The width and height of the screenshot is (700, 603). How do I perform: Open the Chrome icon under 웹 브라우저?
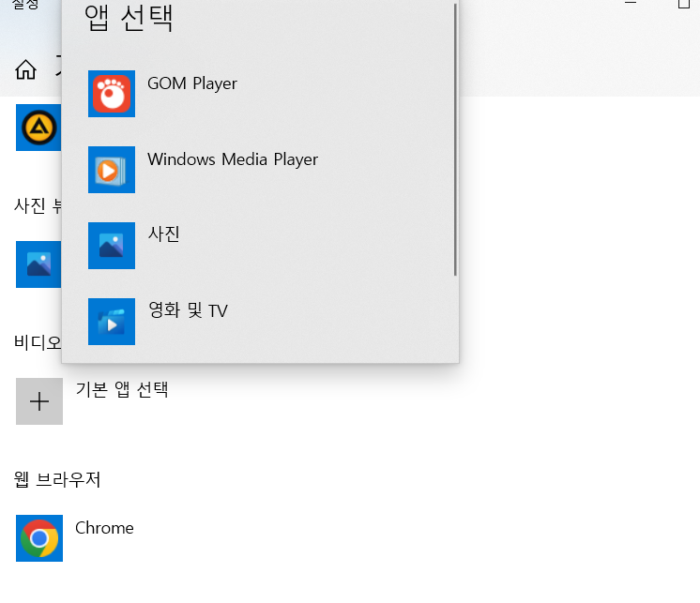(x=39, y=538)
